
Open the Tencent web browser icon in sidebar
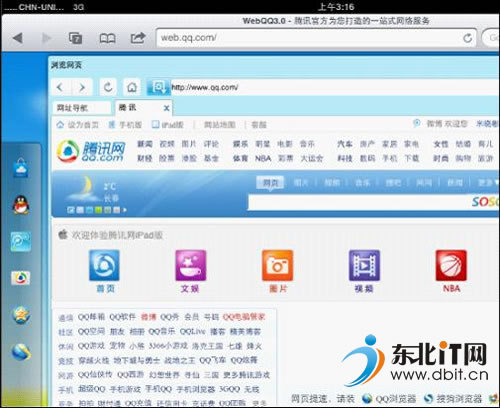point(21,278)
